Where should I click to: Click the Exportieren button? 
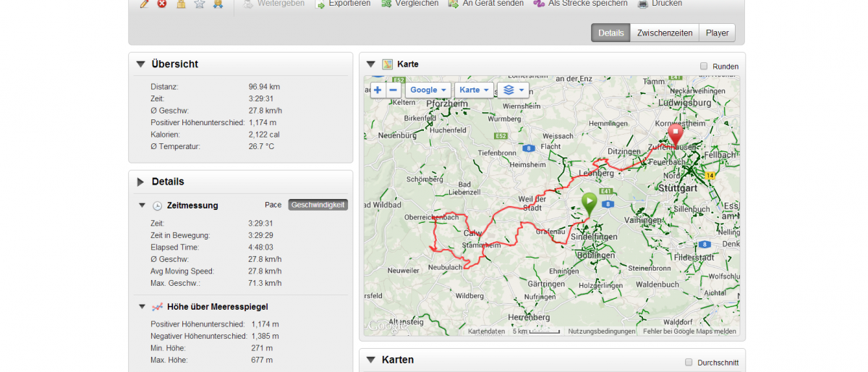344,4
